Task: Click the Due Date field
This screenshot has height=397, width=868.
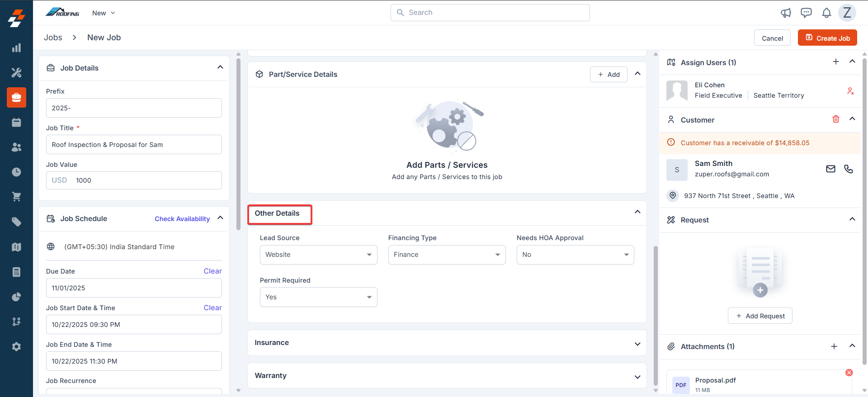Action: (x=134, y=288)
